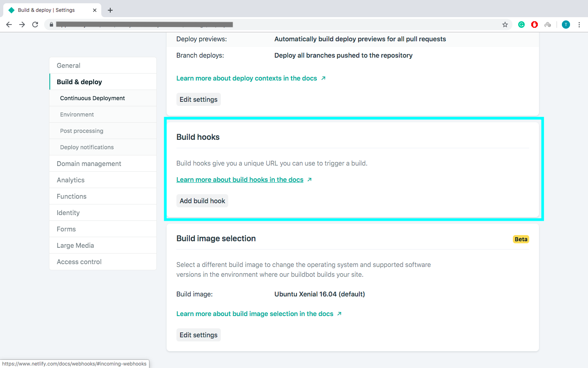Select General in settings sidebar
This screenshot has width=588, height=368.
coord(69,65)
